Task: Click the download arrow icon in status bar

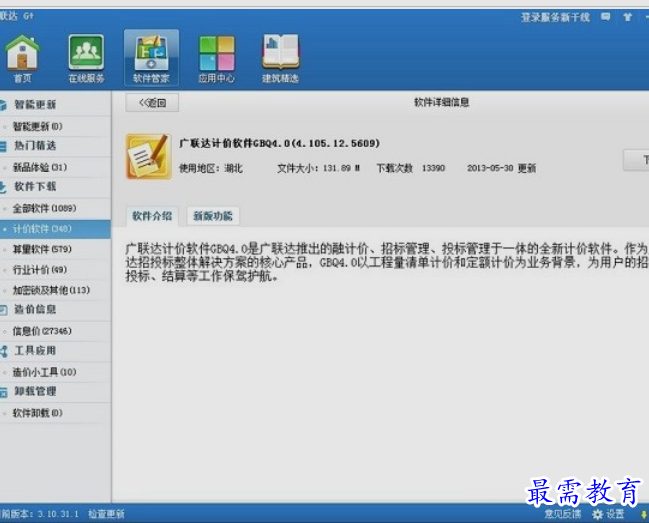Action: click(x=644, y=514)
